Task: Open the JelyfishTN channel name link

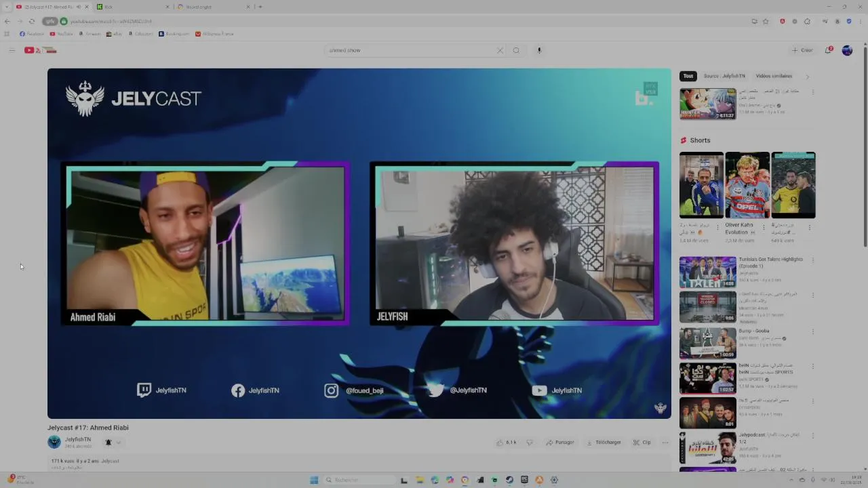Action: [x=78, y=439]
